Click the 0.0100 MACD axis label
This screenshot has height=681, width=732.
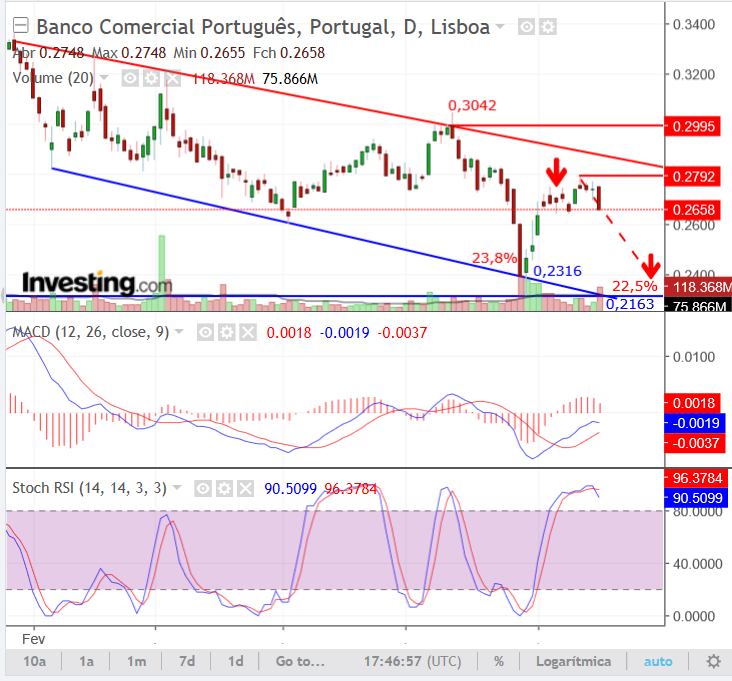coord(694,357)
